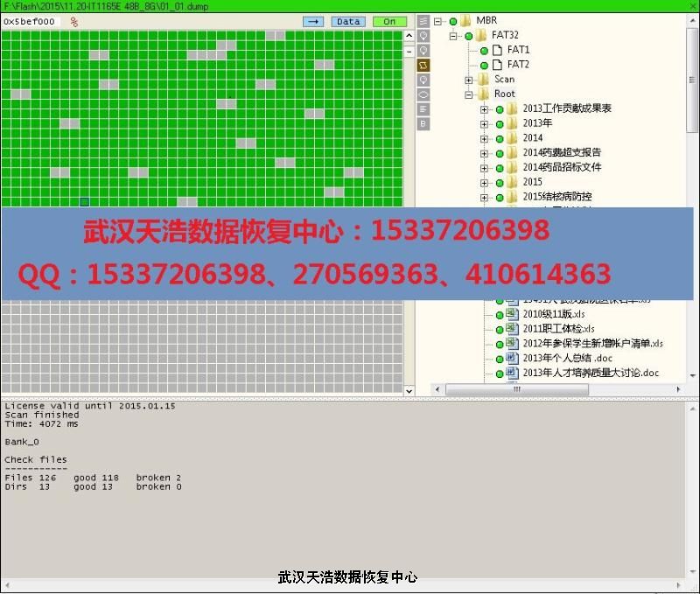The width and height of the screenshot is (700, 594).
Task: Click the tree panel horizontal scrollbar
Action: coord(551,390)
